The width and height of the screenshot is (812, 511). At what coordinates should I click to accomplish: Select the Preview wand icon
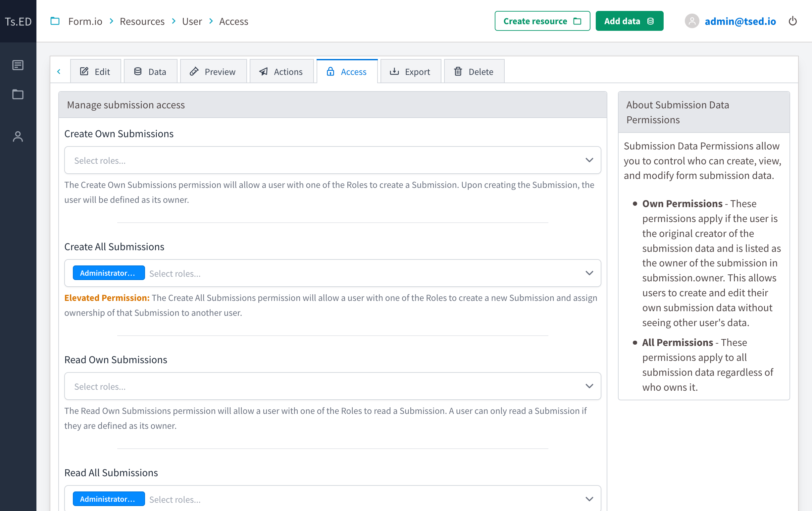(x=194, y=71)
